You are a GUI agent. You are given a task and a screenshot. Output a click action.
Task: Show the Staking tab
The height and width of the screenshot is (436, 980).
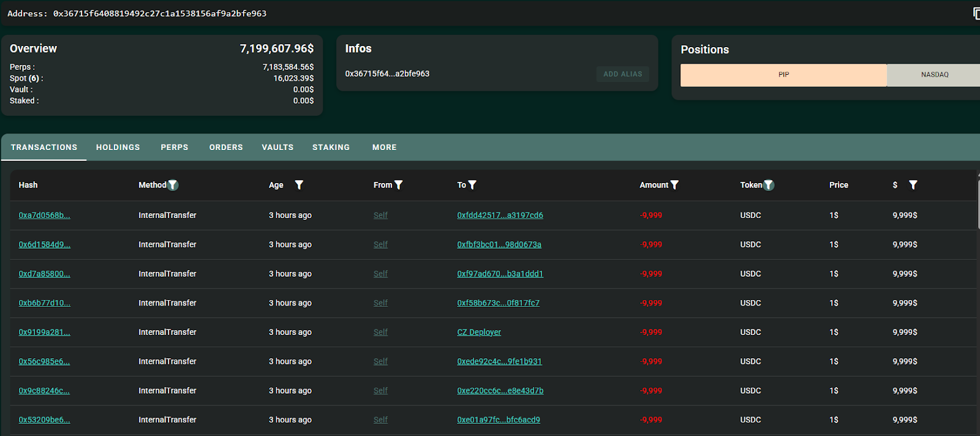[x=331, y=148]
